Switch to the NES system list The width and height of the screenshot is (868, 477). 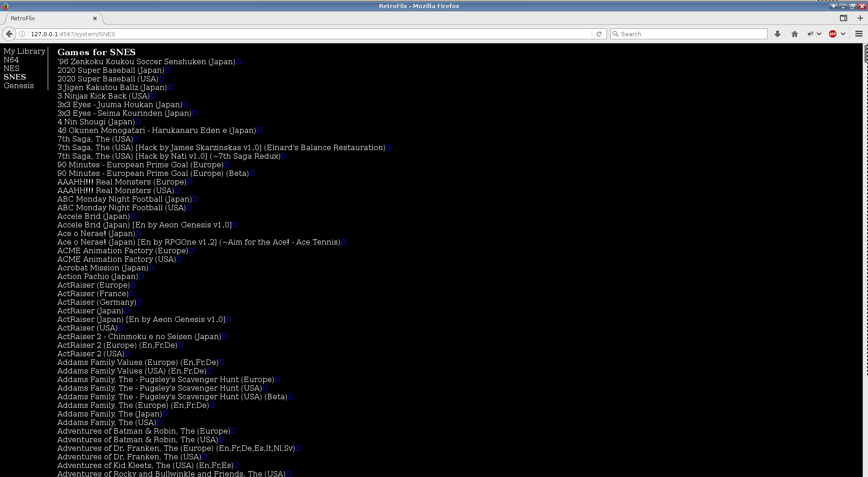(11, 68)
